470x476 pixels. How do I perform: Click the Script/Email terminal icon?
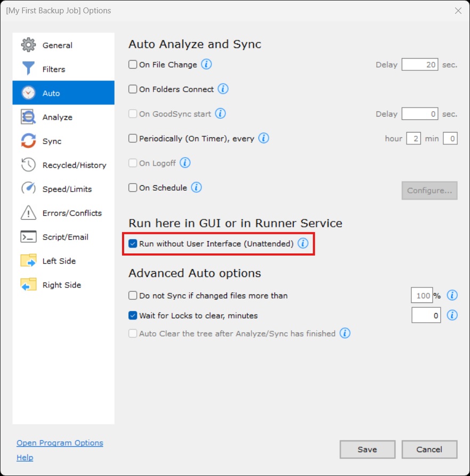pos(28,237)
